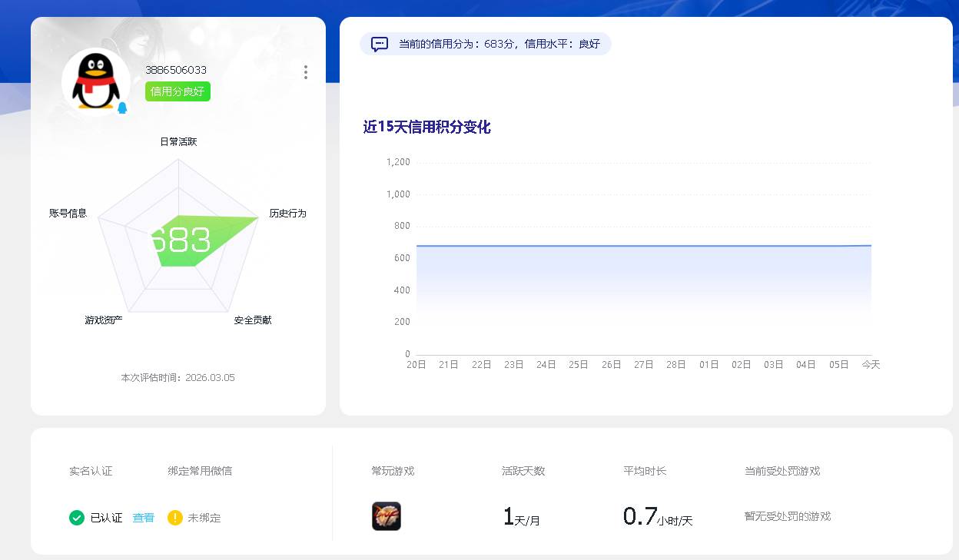Click the chat bubble icon beside the credit score message
Viewport: 959px width, 560px height.
pos(379,44)
